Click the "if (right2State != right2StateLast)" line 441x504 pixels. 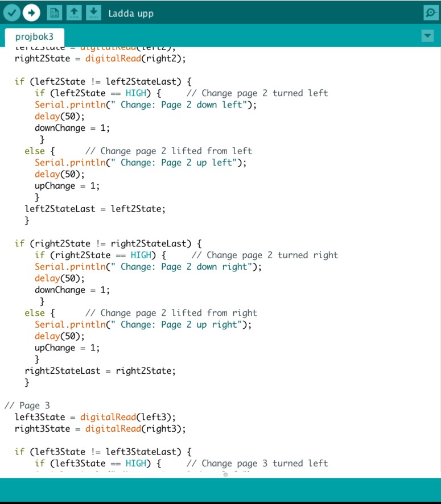[x=108, y=243]
